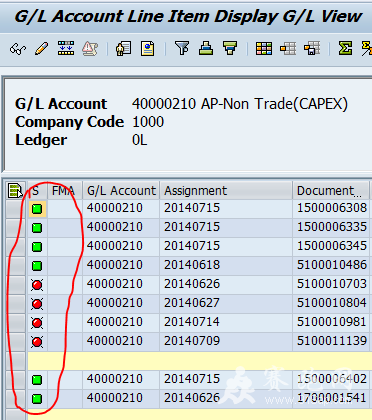Select row of document 5100011139 via row selector
This screenshot has height=420, width=372.
click(x=16, y=342)
